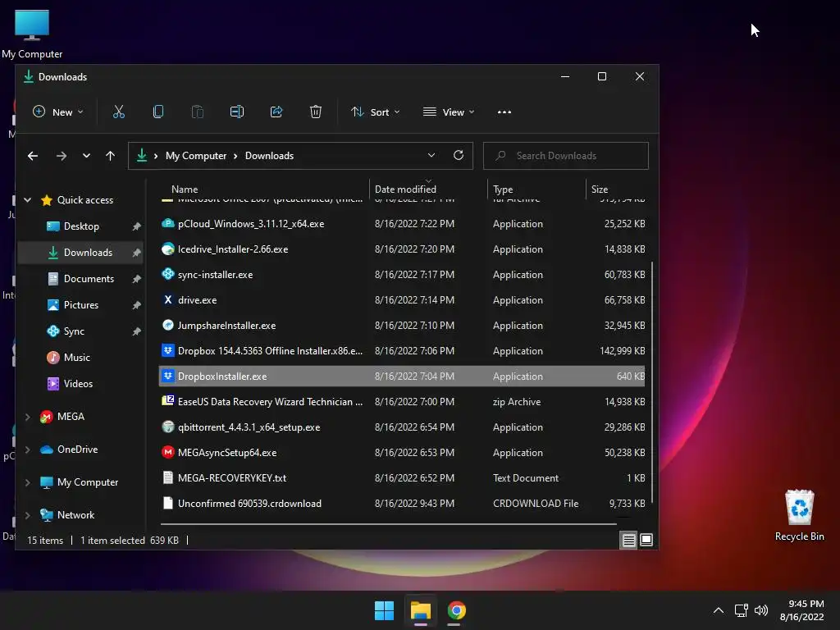
Task: Click Downloads in address breadcrumb
Action: click(269, 156)
